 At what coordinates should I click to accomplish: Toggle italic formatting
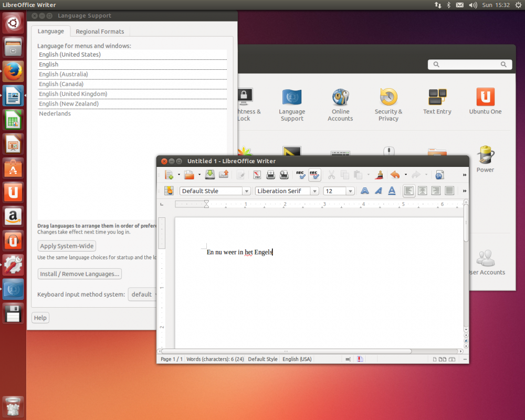(379, 191)
